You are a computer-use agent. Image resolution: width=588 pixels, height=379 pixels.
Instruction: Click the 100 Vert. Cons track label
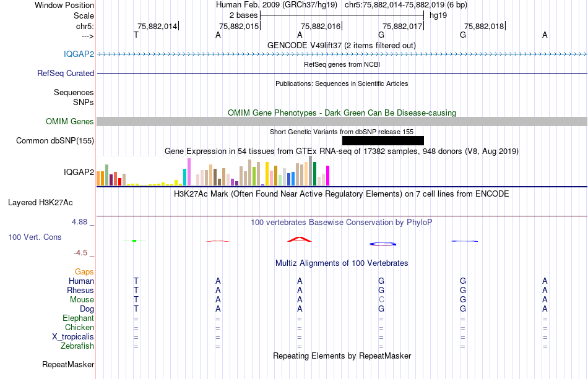[35, 237]
